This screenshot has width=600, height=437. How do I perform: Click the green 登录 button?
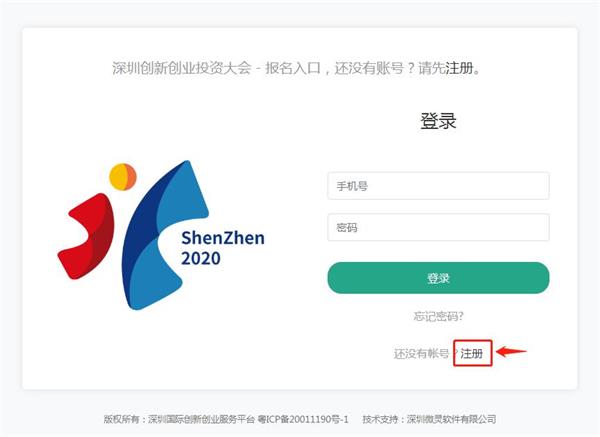pyautogui.click(x=438, y=278)
